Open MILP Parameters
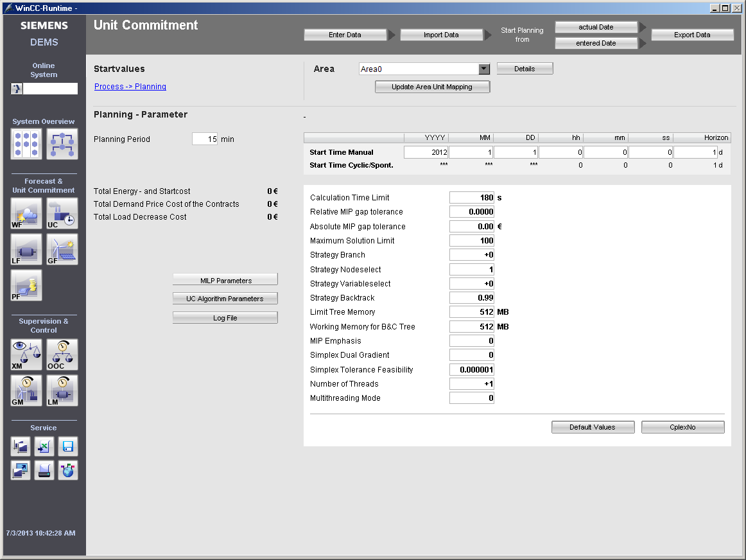The width and height of the screenshot is (746, 560). tap(225, 280)
